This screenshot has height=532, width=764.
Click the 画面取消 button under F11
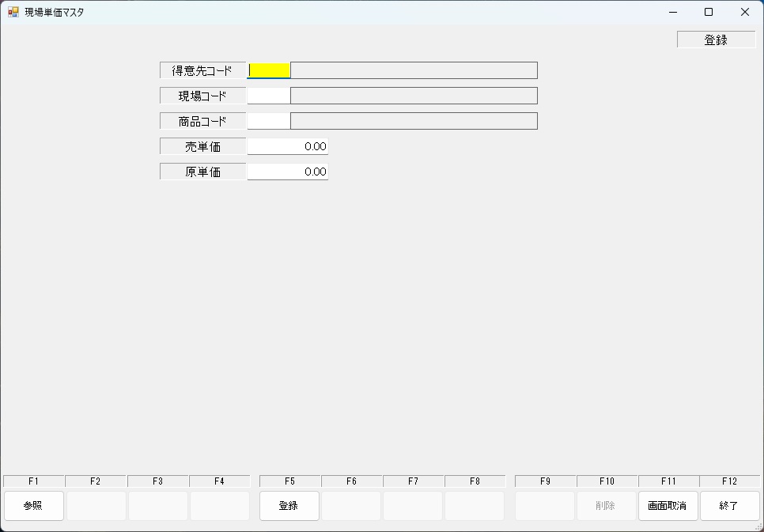tap(668, 506)
